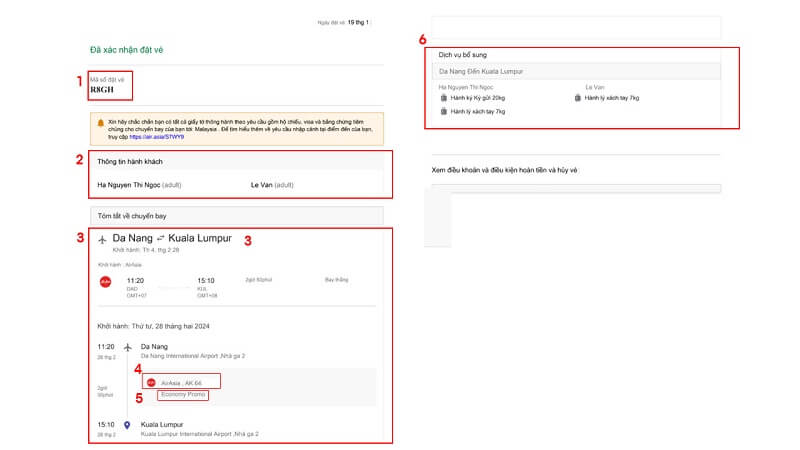This screenshot has width=800, height=450.
Task: Click the round-trip arrows between Da Nang and Kuala Lumpur
Action: [x=160, y=239]
